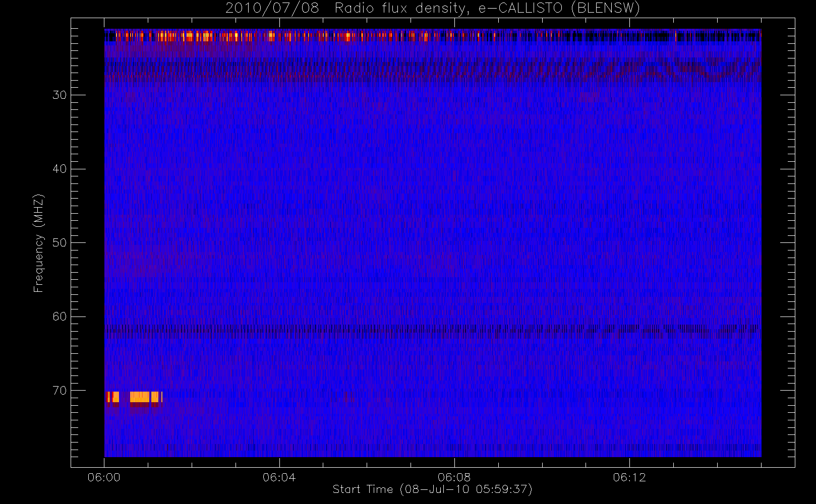The image size is (816, 504).
Task: Click the plot title "2010/07/08 Radio flux density, e-CALLISTO (BLENSW)"
Action: click(432, 8)
